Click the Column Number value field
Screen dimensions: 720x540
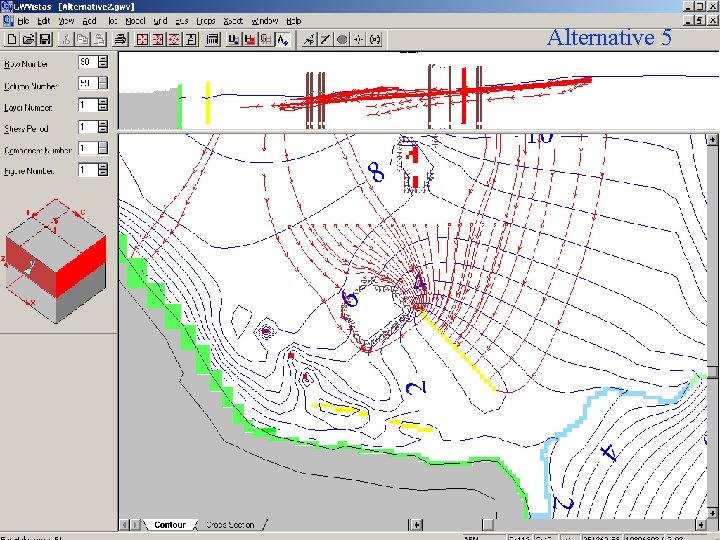[87, 84]
